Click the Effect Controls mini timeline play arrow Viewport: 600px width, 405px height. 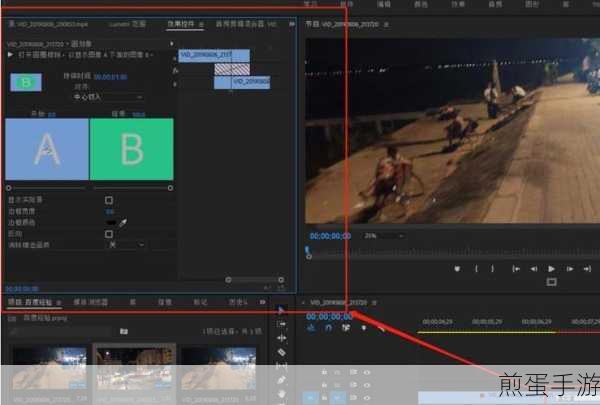171,44
